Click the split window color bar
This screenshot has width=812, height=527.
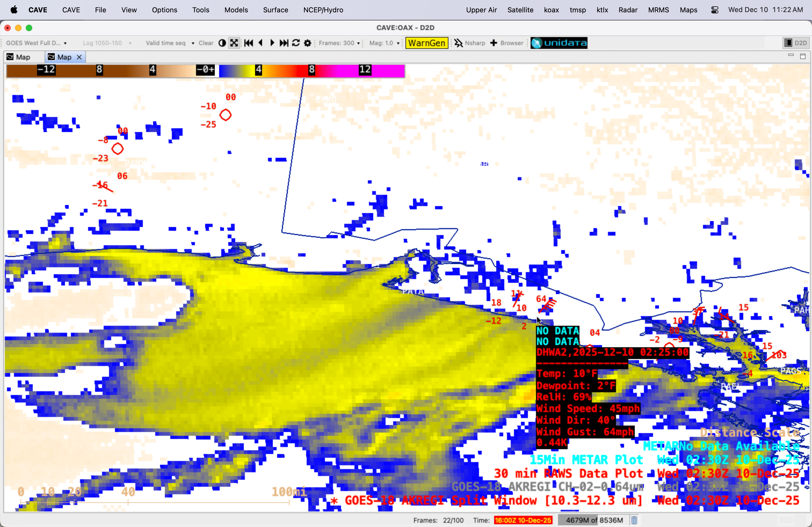[205, 71]
